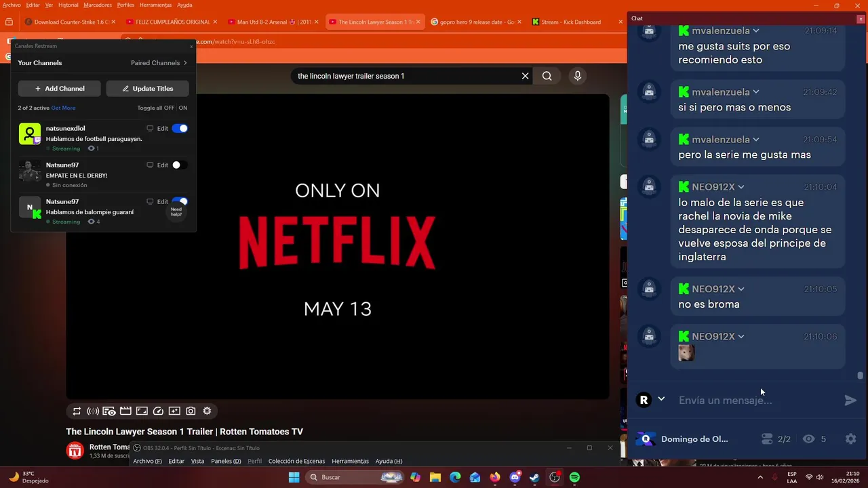Click the Windows Start button

click(294, 477)
